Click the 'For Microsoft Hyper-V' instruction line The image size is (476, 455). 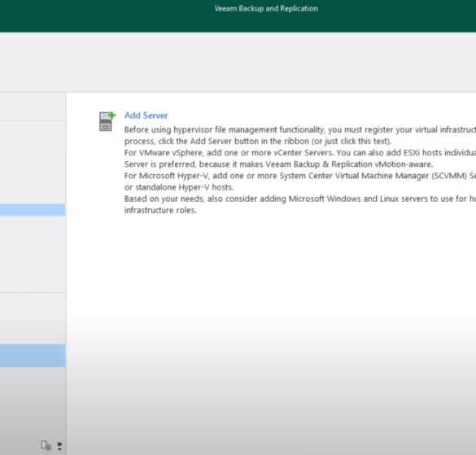click(x=300, y=176)
